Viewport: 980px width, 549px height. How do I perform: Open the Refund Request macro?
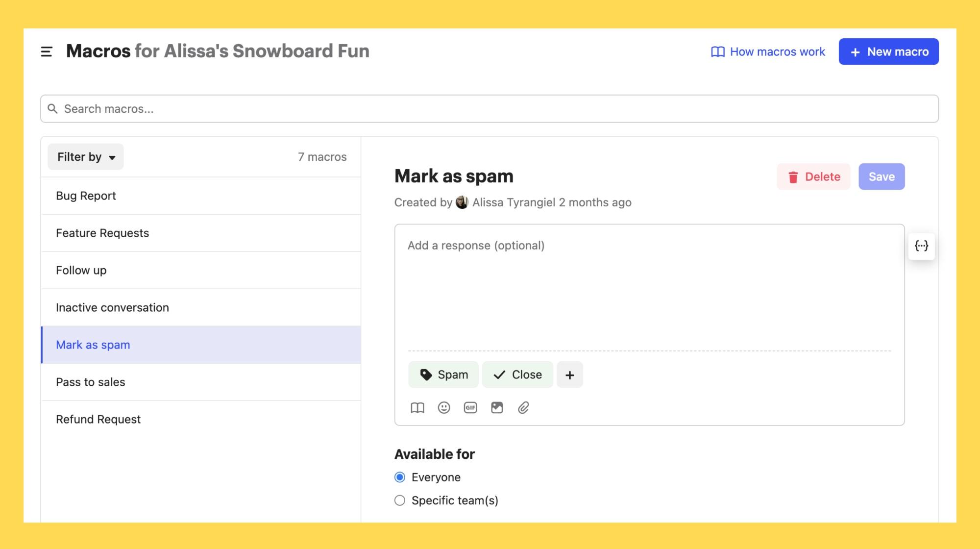click(98, 419)
